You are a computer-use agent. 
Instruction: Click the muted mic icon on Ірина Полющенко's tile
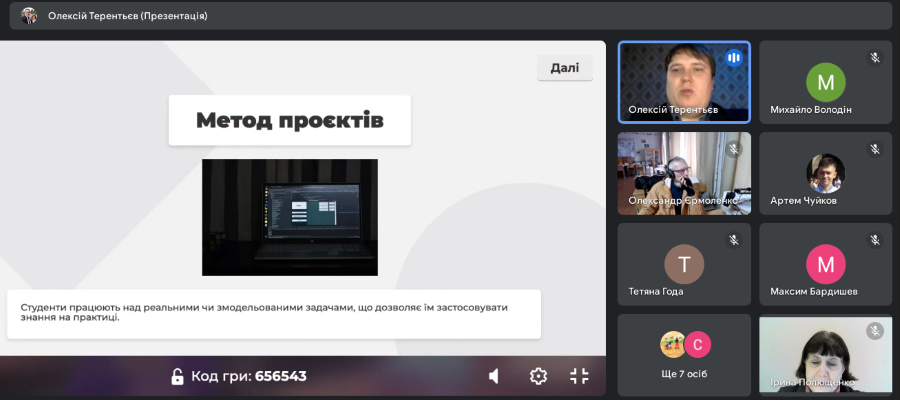[875, 331]
